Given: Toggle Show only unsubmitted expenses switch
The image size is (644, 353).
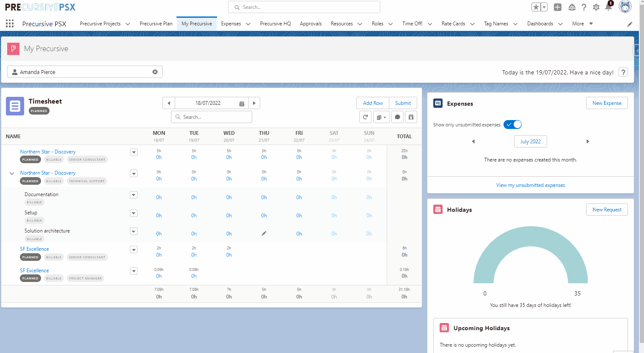Looking at the screenshot, I should [512, 125].
